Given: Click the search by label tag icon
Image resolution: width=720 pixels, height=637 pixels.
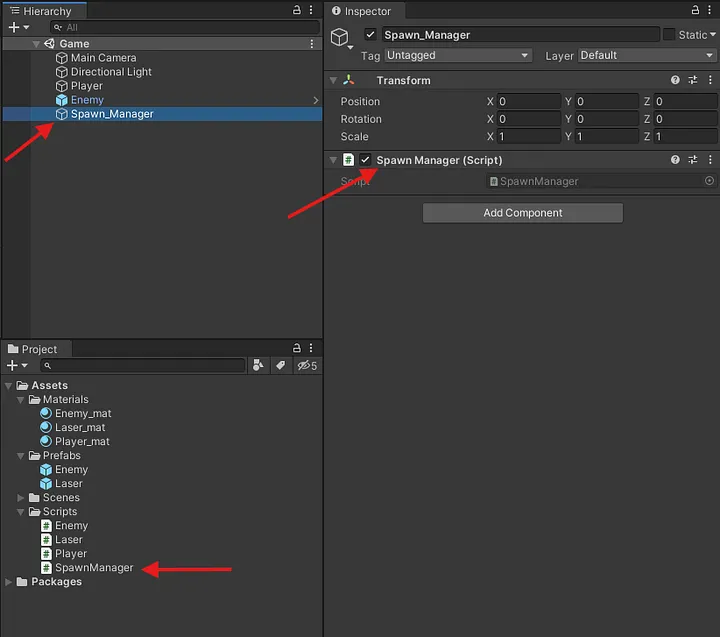Looking at the screenshot, I should (x=281, y=366).
